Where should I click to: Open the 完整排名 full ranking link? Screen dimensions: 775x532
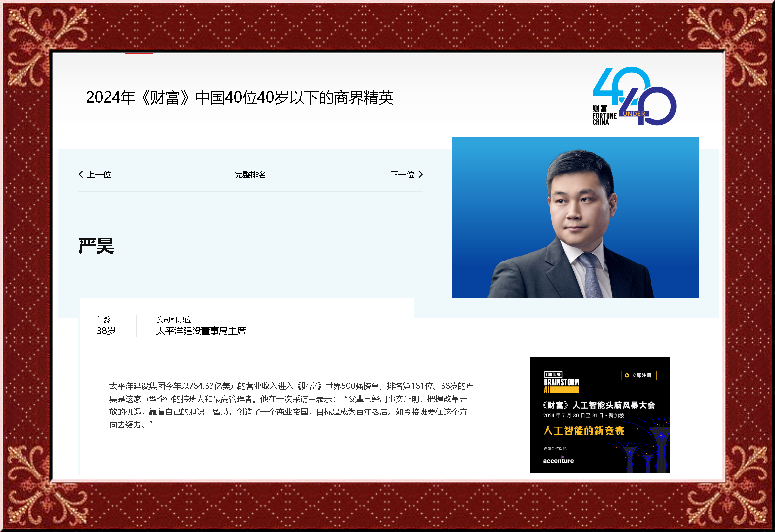250,175
